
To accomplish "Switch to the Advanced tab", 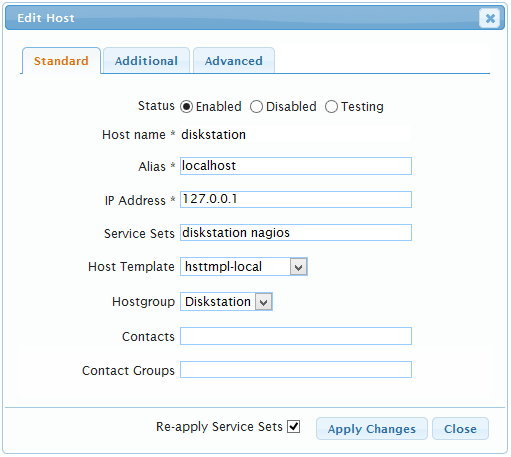I will click(234, 61).
